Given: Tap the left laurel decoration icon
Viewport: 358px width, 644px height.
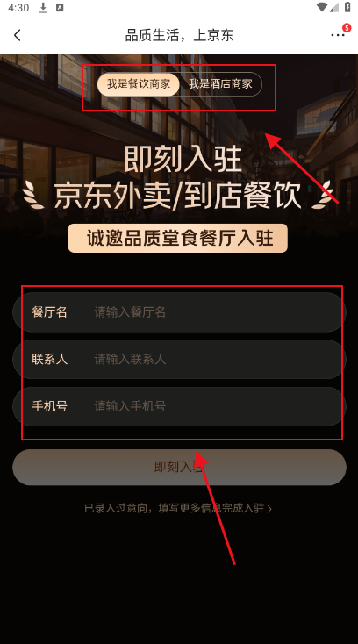Looking at the screenshot, I should coord(33,195).
